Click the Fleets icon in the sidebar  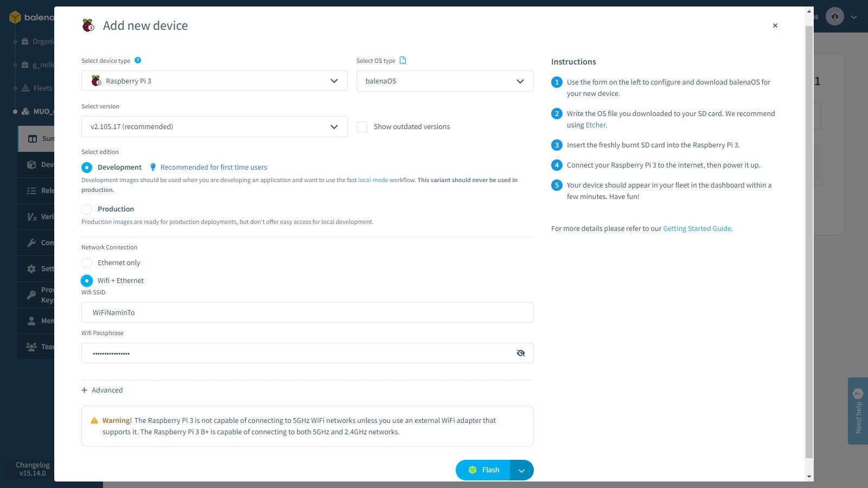pyautogui.click(x=25, y=88)
